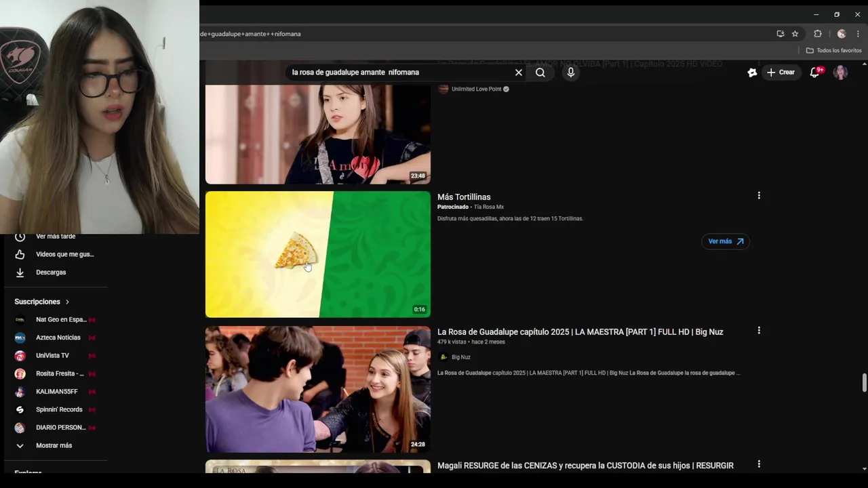Click the Rosita Fresita channel icon

coord(20,373)
